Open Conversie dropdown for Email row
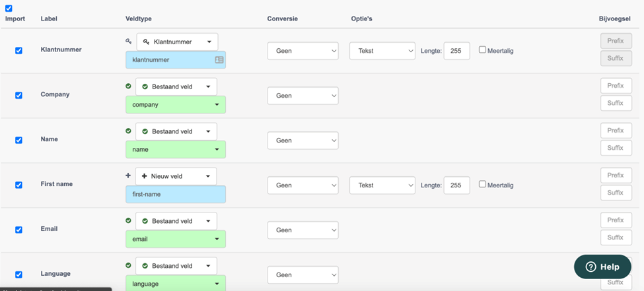The height and width of the screenshot is (291, 644). [x=303, y=230]
